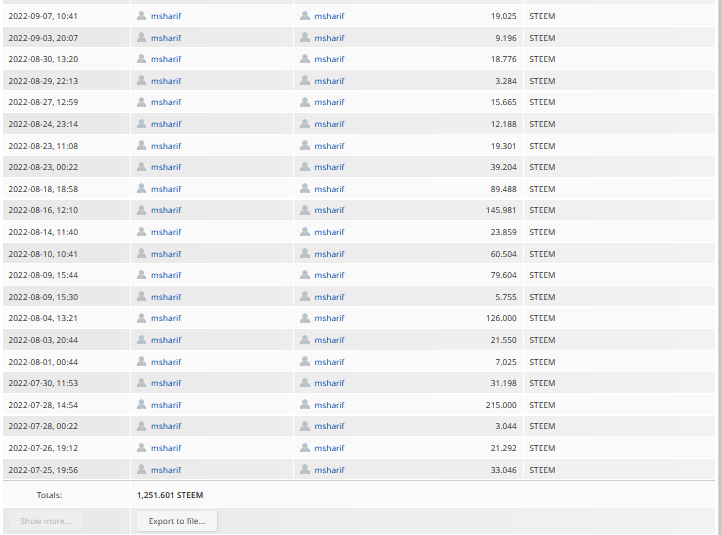Select the 89.488 amount cell
Image resolution: width=722 pixels, height=535 pixels.
[503, 189]
